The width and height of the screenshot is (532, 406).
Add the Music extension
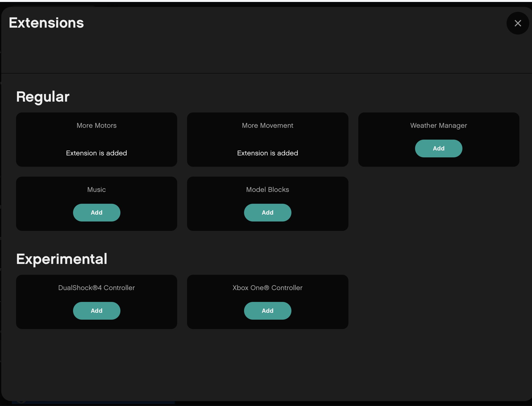click(x=96, y=213)
